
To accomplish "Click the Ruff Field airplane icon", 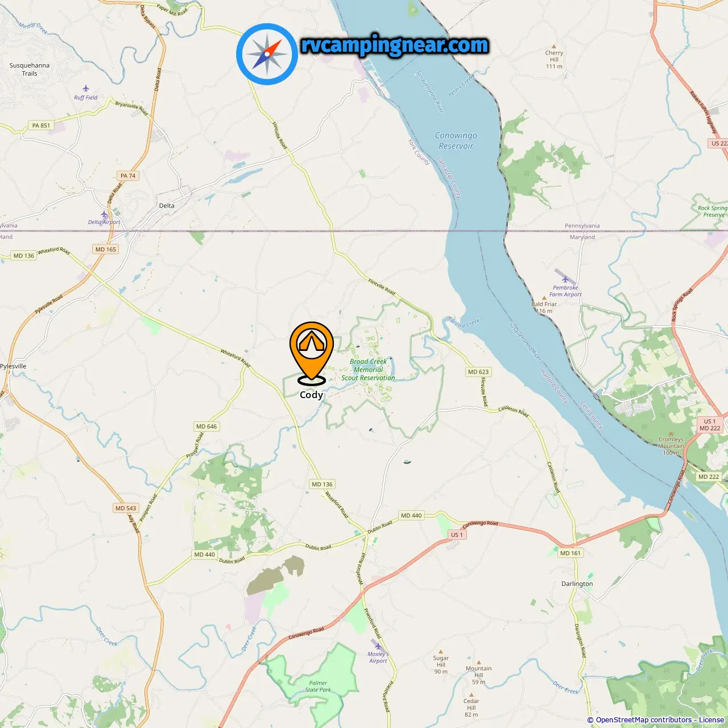I will coord(86,88).
